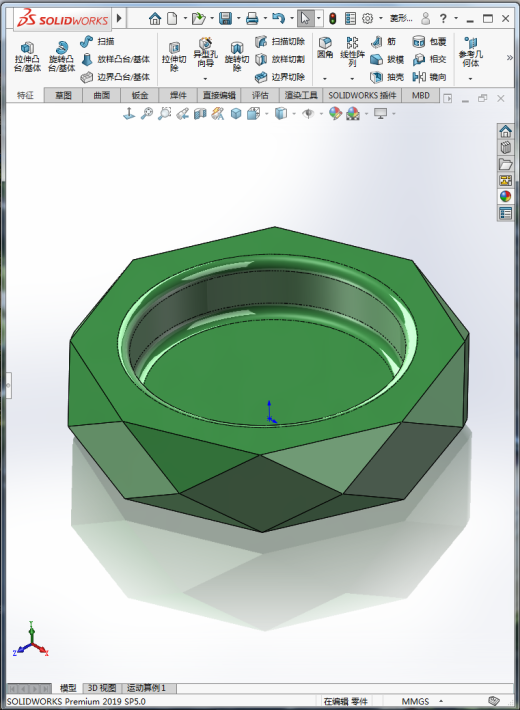Image resolution: width=520 pixels, height=710 pixels.
Task: Activate the Fillet (圆角) tool
Action: (325, 48)
